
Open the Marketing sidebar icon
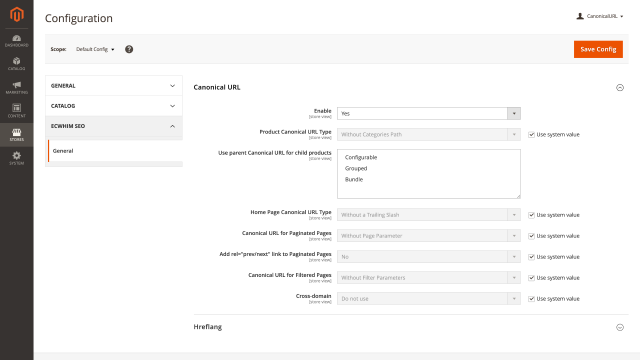coord(17,88)
